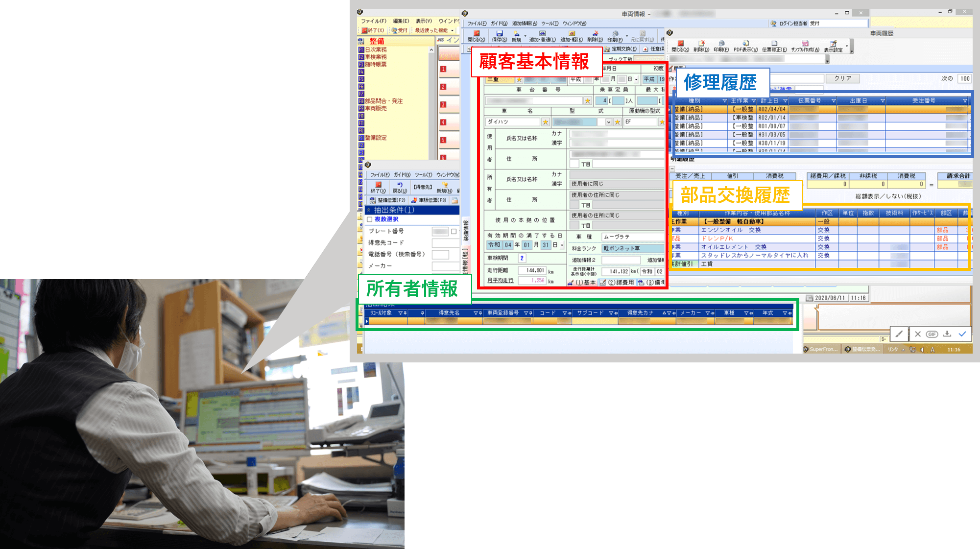The width and height of the screenshot is (980, 549).
Task: Open filter on 受注番号 column header
Action: coord(965,101)
